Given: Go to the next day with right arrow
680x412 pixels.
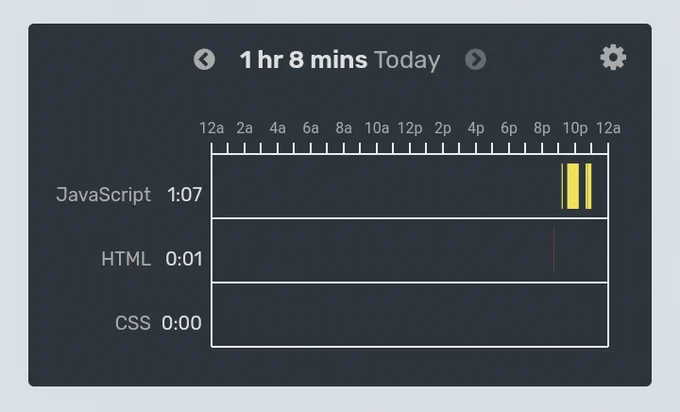Looking at the screenshot, I should (x=476, y=59).
